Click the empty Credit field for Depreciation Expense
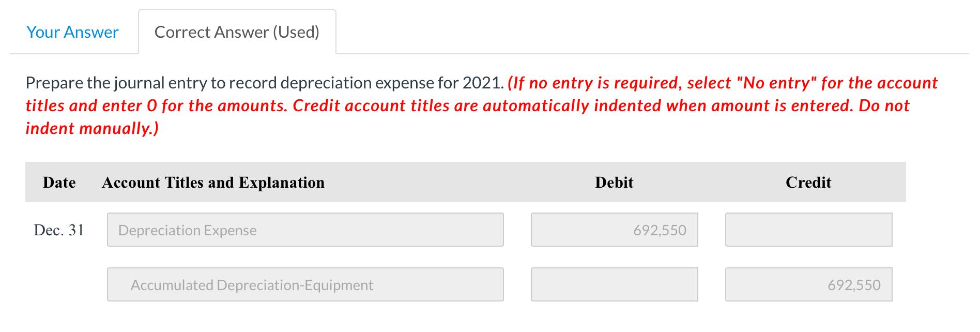 coord(808,230)
